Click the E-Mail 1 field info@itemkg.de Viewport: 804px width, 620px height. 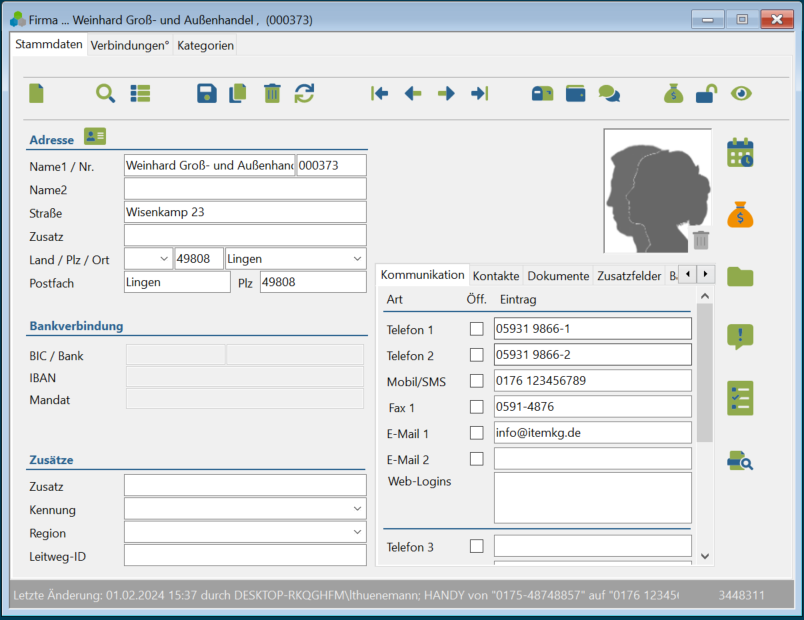593,433
